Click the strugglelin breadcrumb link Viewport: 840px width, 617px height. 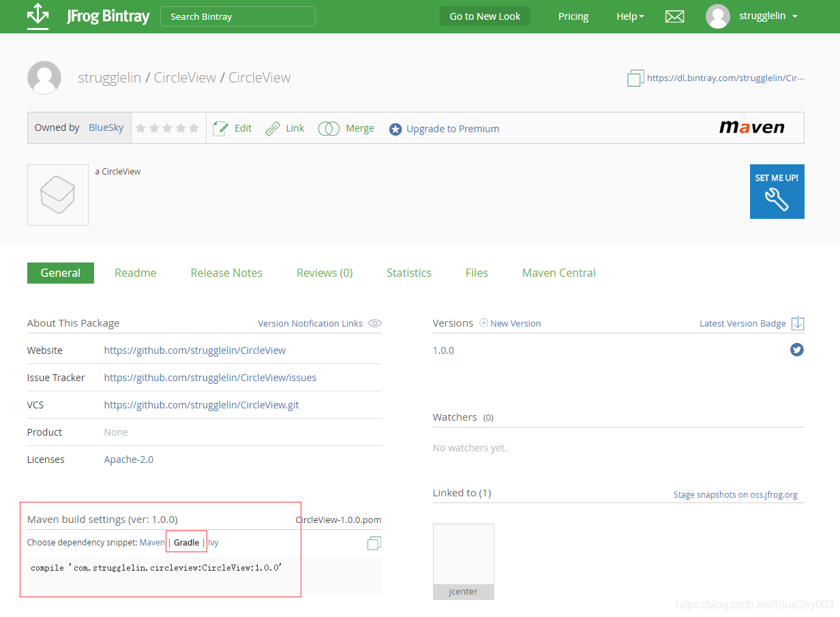(x=110, y=78)
